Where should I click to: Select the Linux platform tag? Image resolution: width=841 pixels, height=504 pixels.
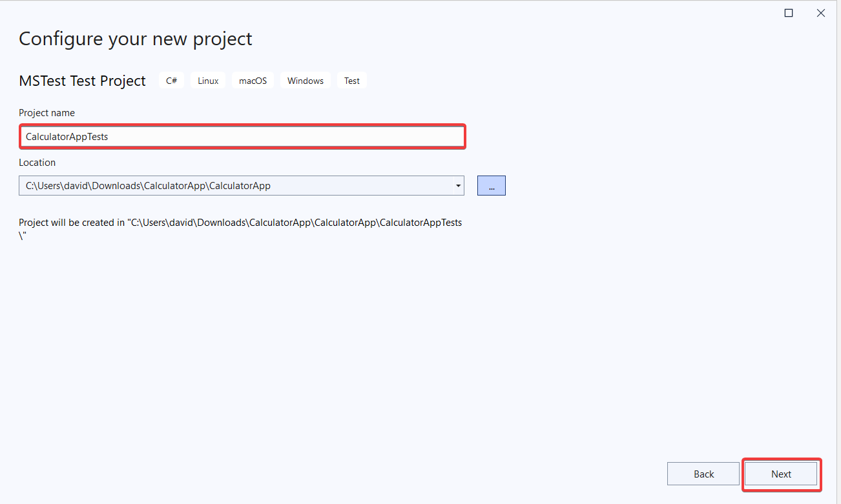pyautogui.click(x=207, y=80)
